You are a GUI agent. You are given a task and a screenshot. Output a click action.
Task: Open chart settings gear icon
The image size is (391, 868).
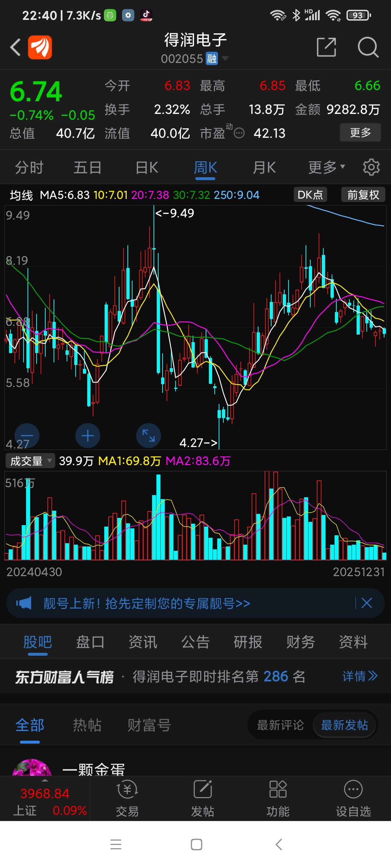(x=371, y=167)
